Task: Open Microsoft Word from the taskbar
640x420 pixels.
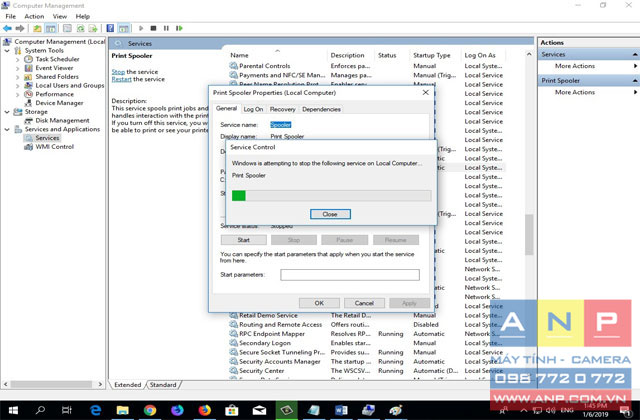Action: click(341, 410)
